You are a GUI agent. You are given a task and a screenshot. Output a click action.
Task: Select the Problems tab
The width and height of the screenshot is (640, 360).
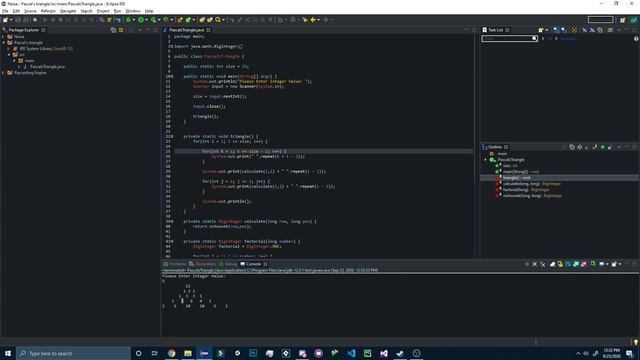click(174, 264)
